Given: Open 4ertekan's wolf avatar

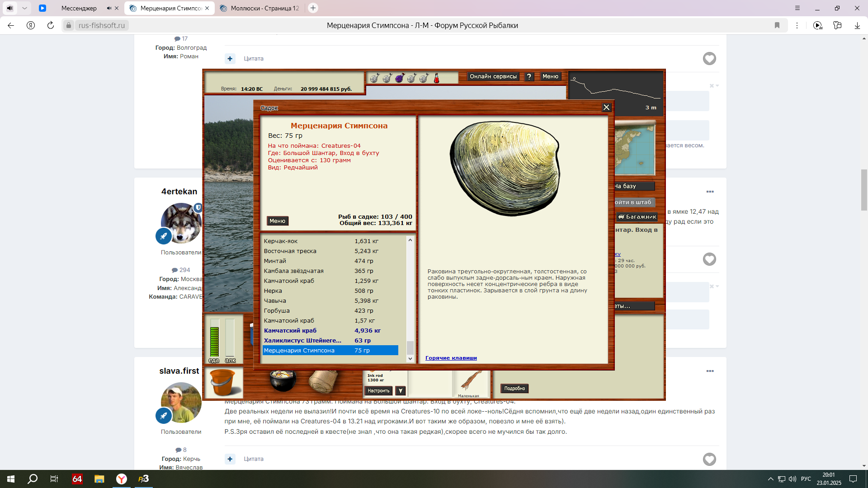Looking at the screenshot, I should [181, 223].
